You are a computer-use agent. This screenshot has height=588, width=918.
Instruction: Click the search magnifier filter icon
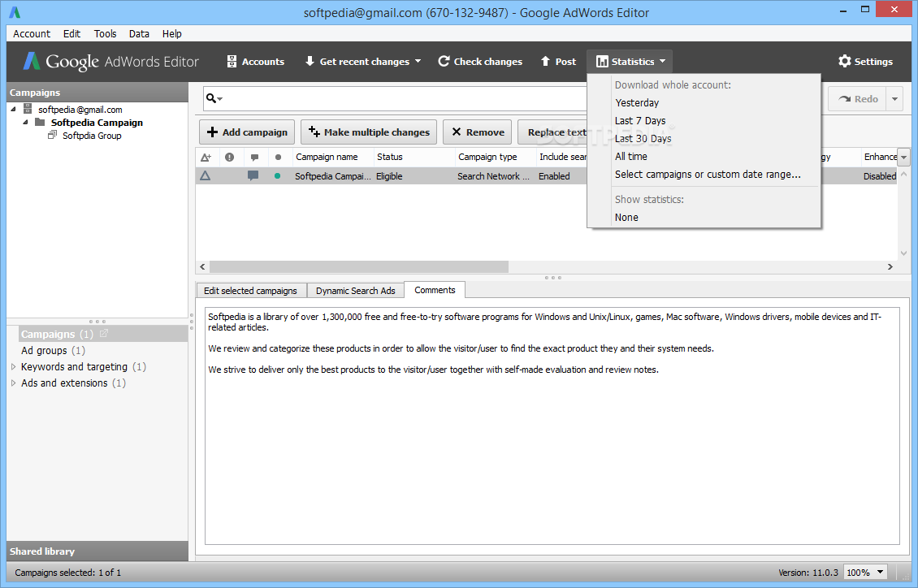(214, 98)
